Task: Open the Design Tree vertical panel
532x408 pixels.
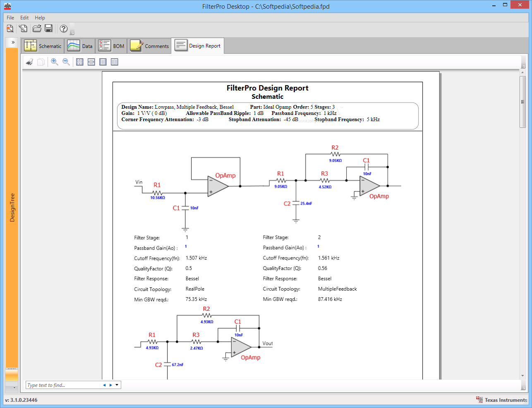Action: [12, 208]
